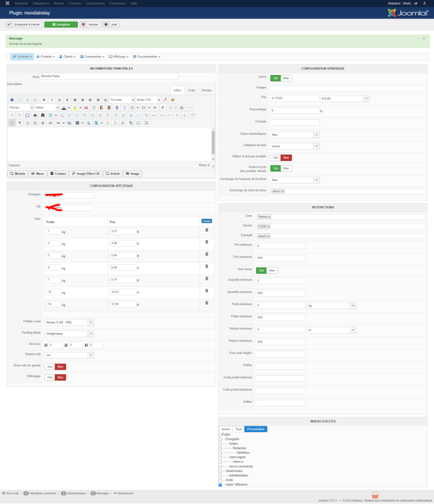The width and height of the screenshot is (434, 504).
Task: Open the Clients menu
Action: point(68,56)
